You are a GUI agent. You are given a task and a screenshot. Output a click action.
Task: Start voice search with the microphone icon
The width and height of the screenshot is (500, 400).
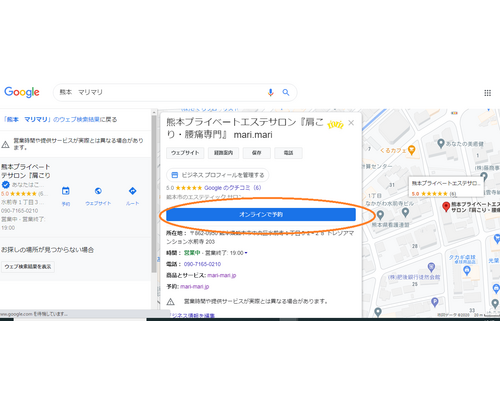coord(271,92)
